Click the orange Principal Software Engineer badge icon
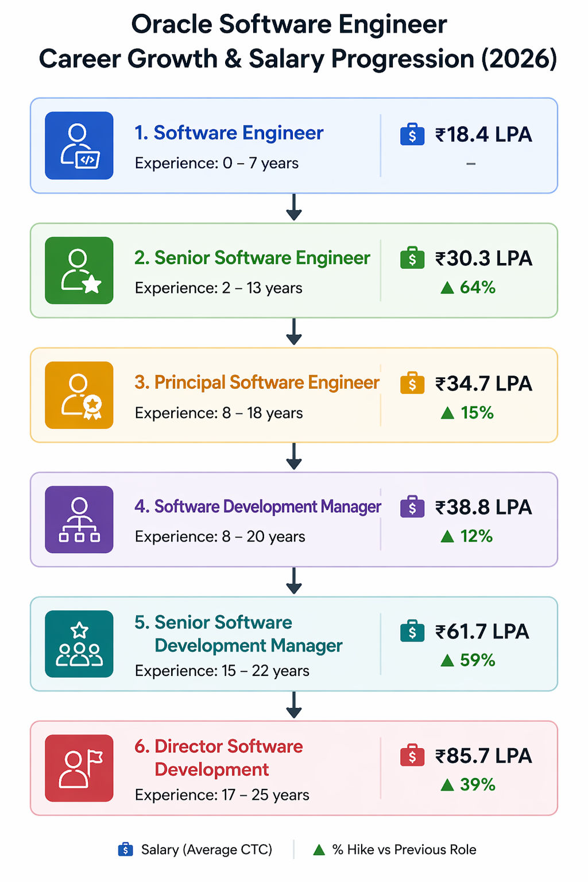Image resolution: width=588 pixels, height=882 pixels. tap(79, 395)
